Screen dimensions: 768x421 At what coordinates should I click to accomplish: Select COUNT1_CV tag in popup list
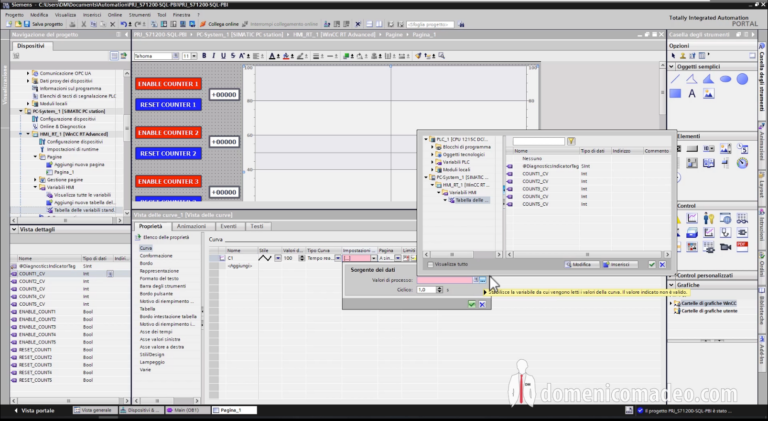tap(535, 174)
